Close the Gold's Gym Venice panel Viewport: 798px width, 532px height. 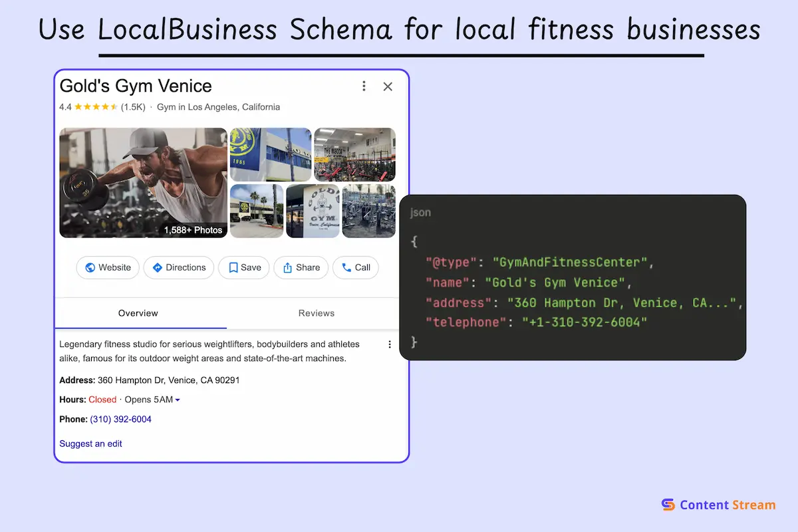point(388,86)
